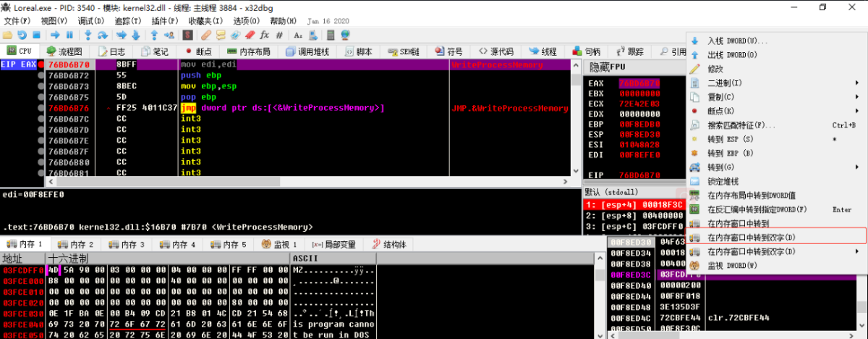Image resolution: width=868 pixels, height=339 pixels.
Task: Click disassembly scrollbar up arrow
Action: pos(576,65)
